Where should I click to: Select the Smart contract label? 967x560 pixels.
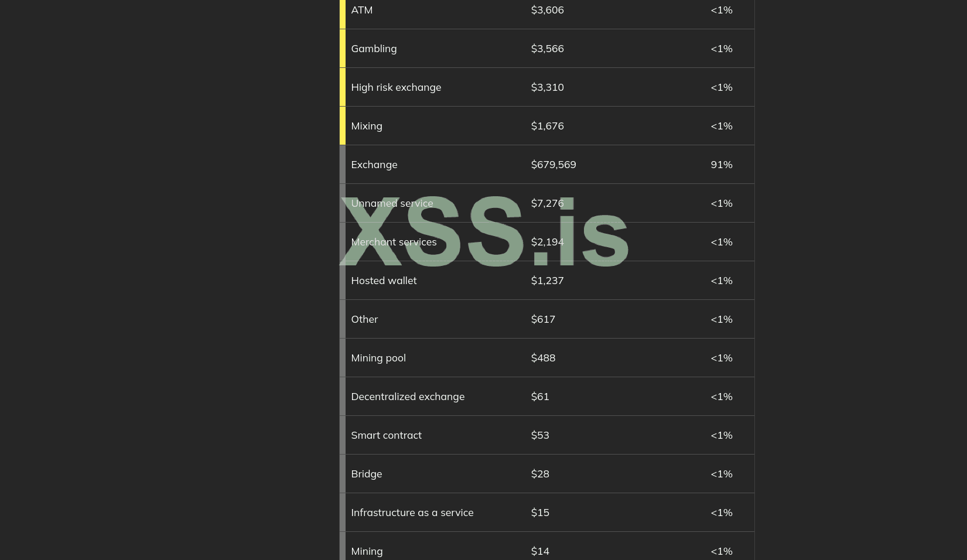386,435
